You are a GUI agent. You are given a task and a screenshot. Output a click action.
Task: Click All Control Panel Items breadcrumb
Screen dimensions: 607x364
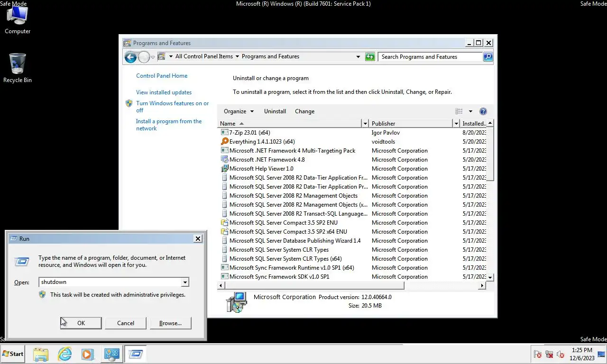click(204, 56)
